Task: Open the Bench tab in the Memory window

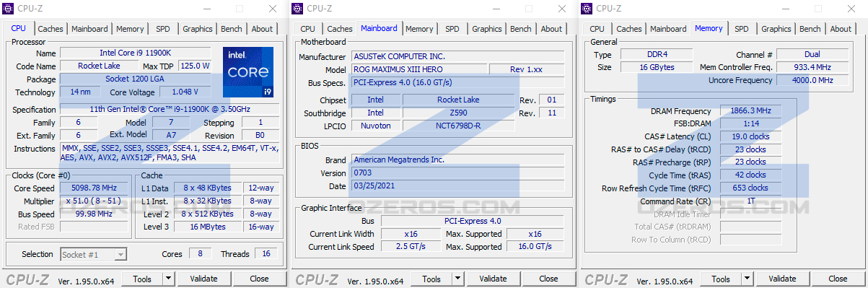Action: [x=810, y=29]
